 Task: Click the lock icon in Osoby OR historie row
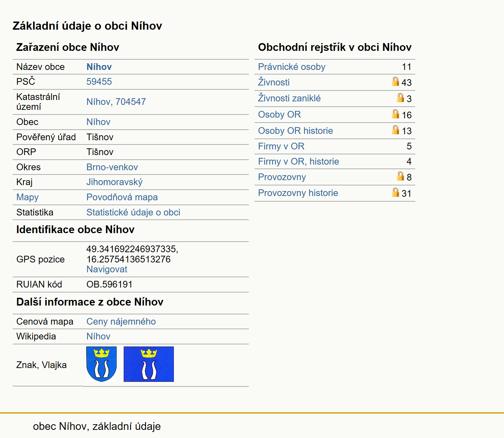[x=395, y=130]
